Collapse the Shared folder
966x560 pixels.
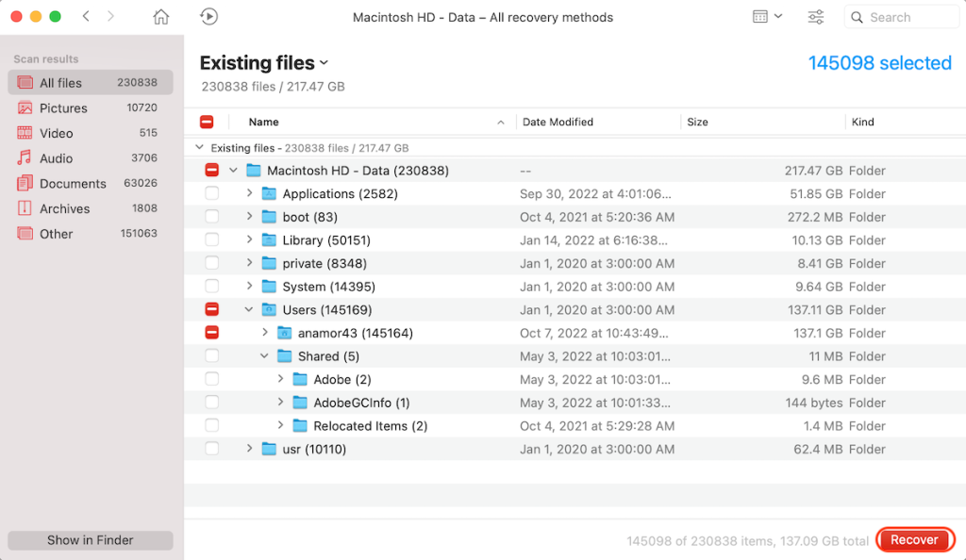pos(264,355)
